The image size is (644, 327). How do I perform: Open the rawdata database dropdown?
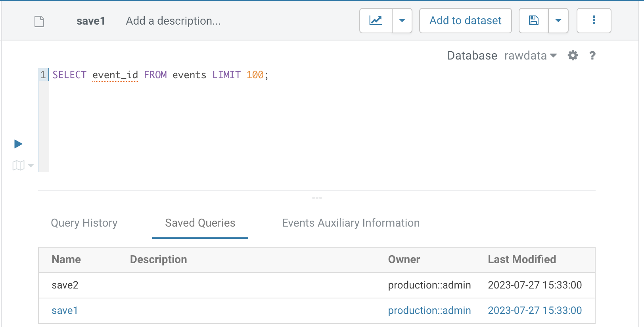pyautogui.click(x=531, y=56)
